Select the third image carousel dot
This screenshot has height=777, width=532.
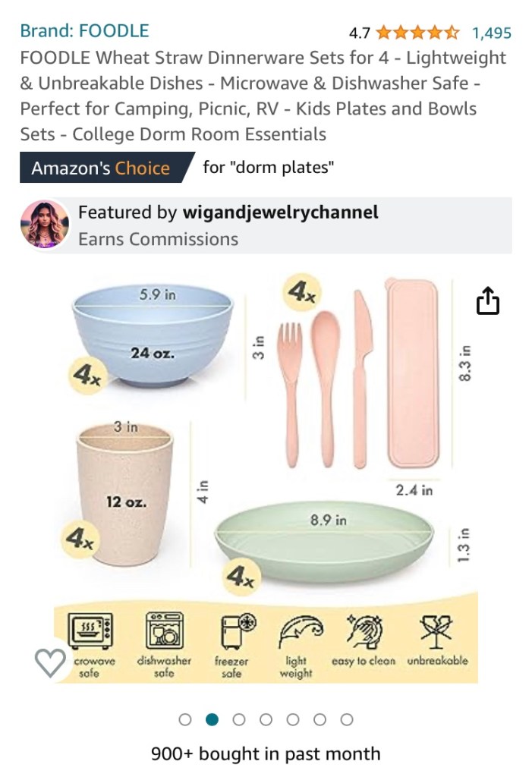pos(239,719)
